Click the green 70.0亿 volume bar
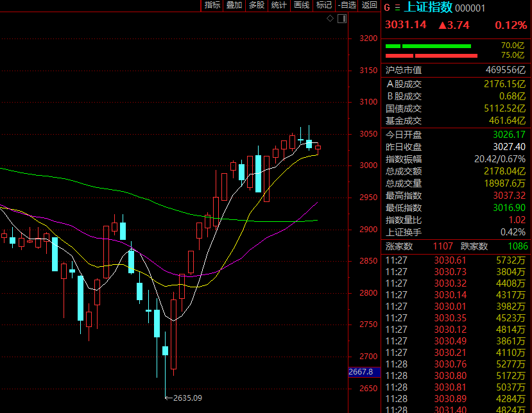 pos(428,46)
